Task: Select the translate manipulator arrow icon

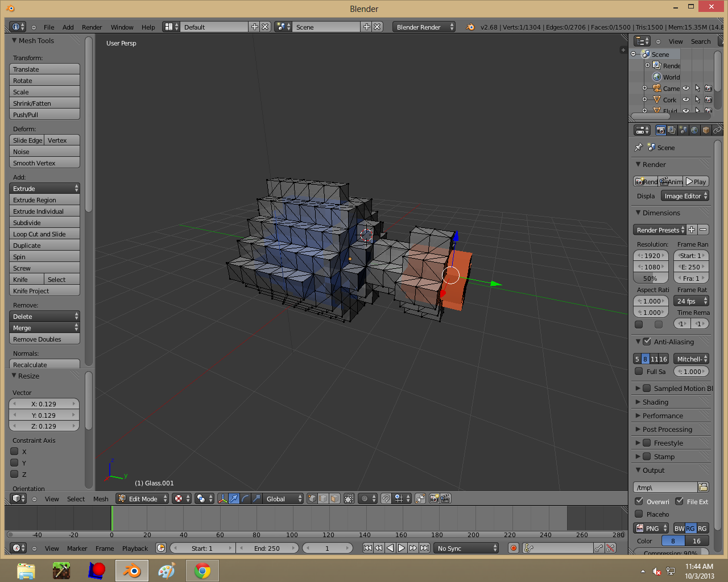Action: click(234, 498)
